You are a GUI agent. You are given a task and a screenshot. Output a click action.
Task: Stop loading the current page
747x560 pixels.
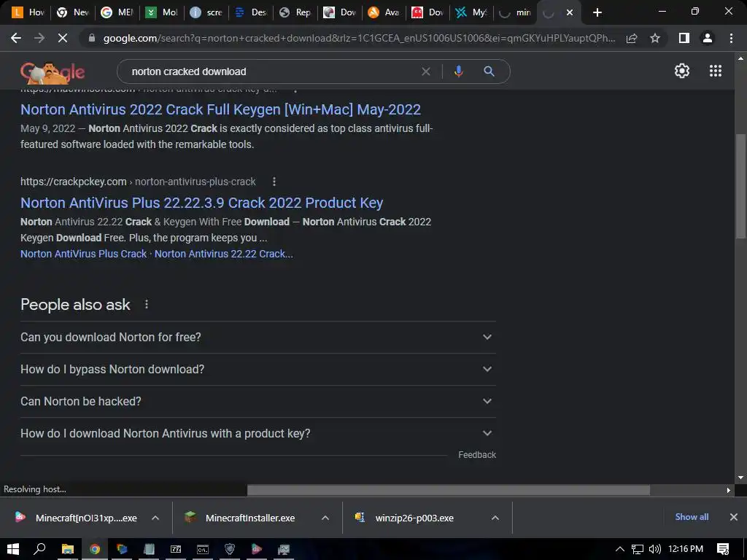[x=63, y=38]
